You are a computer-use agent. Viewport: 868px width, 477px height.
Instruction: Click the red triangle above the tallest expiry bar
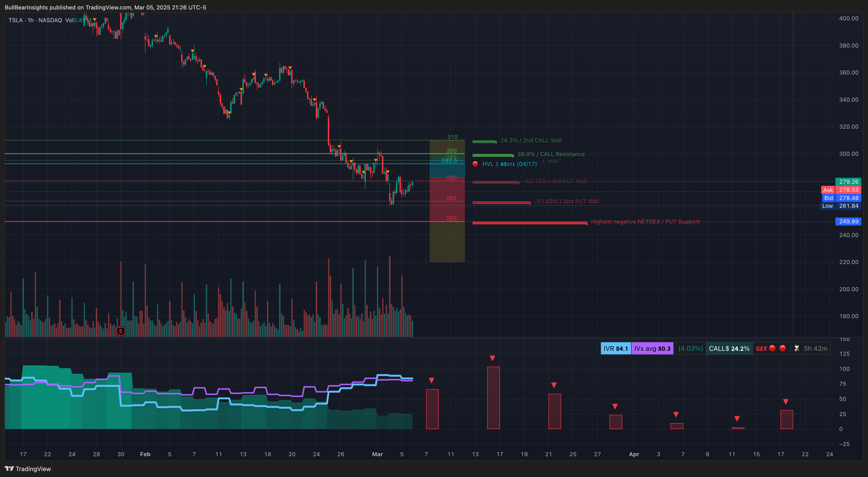pos(493,358)
